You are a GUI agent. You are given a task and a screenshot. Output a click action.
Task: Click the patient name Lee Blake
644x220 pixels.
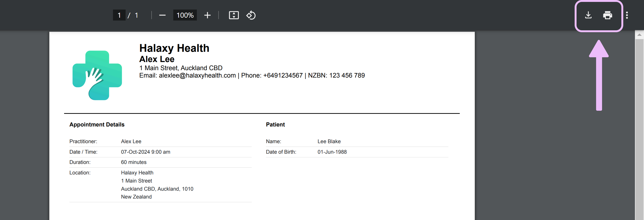329,141
